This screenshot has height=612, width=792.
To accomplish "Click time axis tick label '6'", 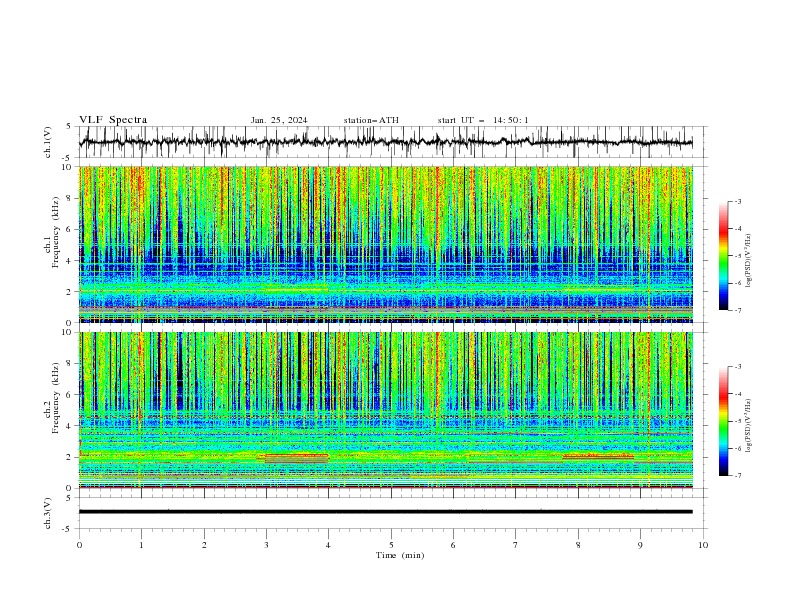I will tap(453, 545).
